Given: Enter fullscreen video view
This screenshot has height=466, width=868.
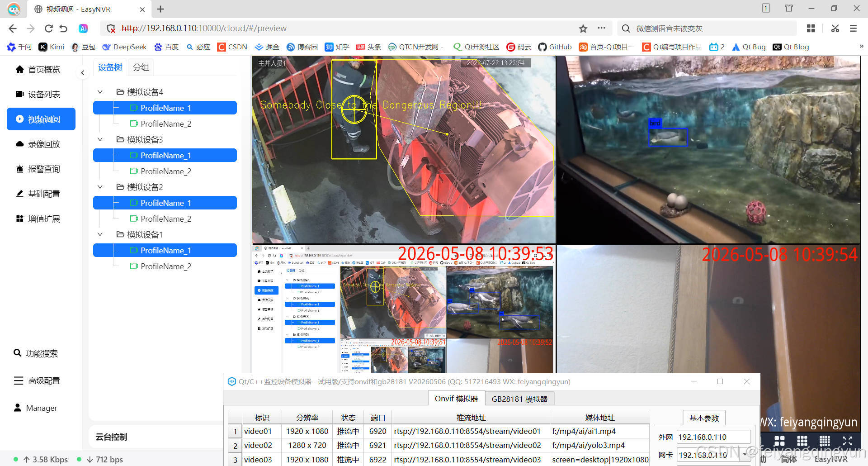Looking at the screenshot, I should [x=847, y=441].
